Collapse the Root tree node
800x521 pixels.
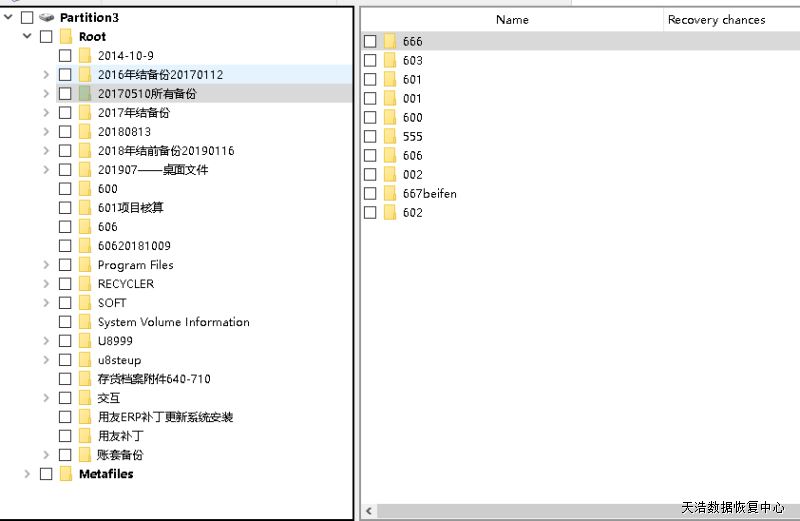click(27, 37)
